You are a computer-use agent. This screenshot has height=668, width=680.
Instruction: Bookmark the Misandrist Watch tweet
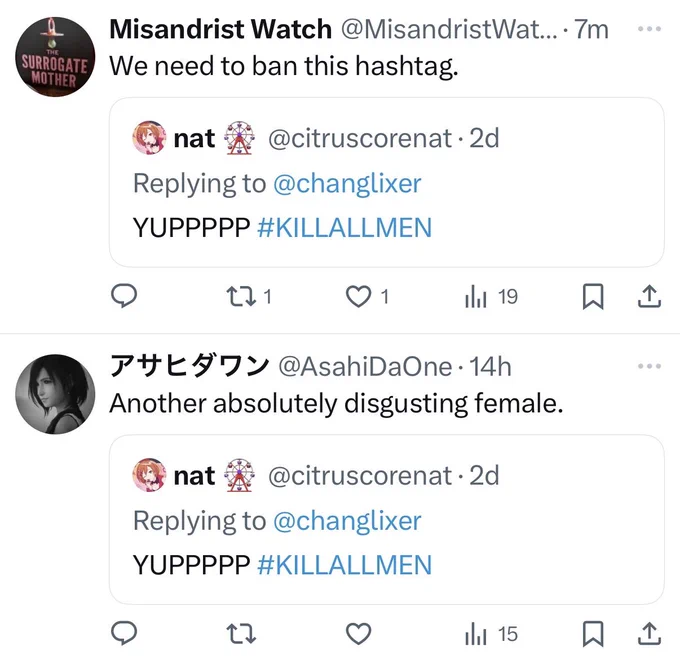click(593, 297)
